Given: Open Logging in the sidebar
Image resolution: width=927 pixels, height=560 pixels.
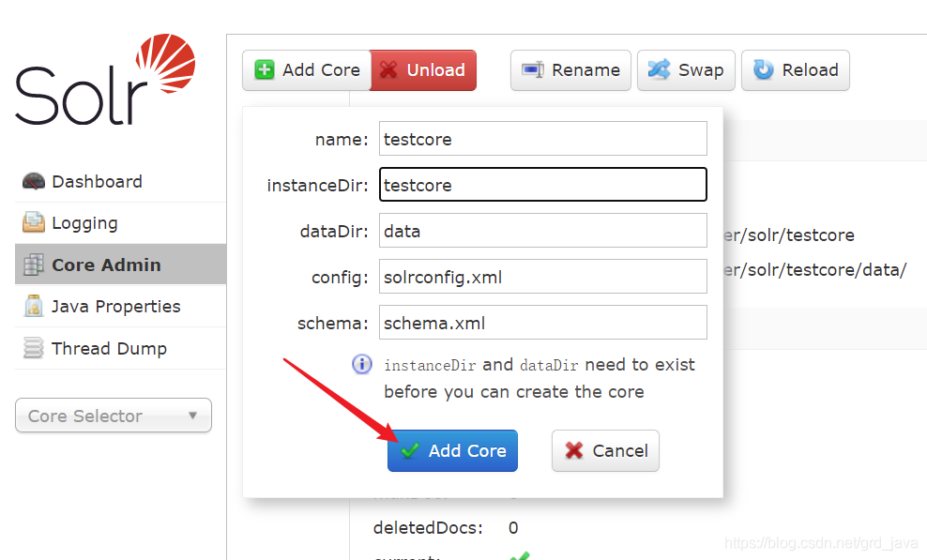Looking at the screenshot, I should coord(121,223).
